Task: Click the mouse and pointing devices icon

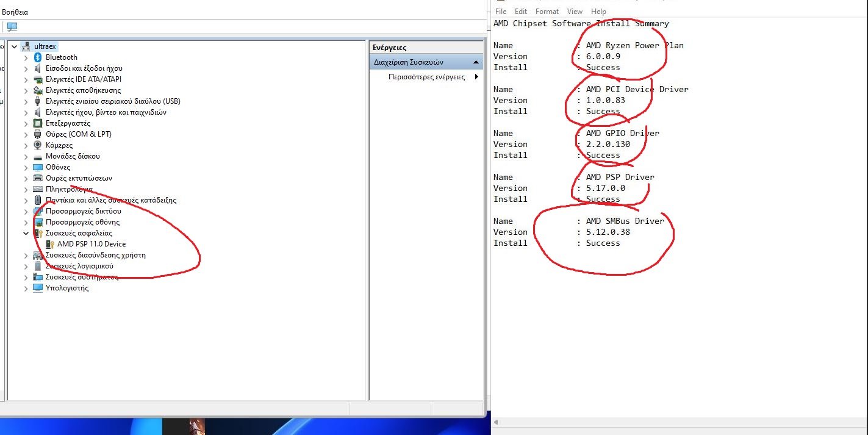Action: pos(38,200)
